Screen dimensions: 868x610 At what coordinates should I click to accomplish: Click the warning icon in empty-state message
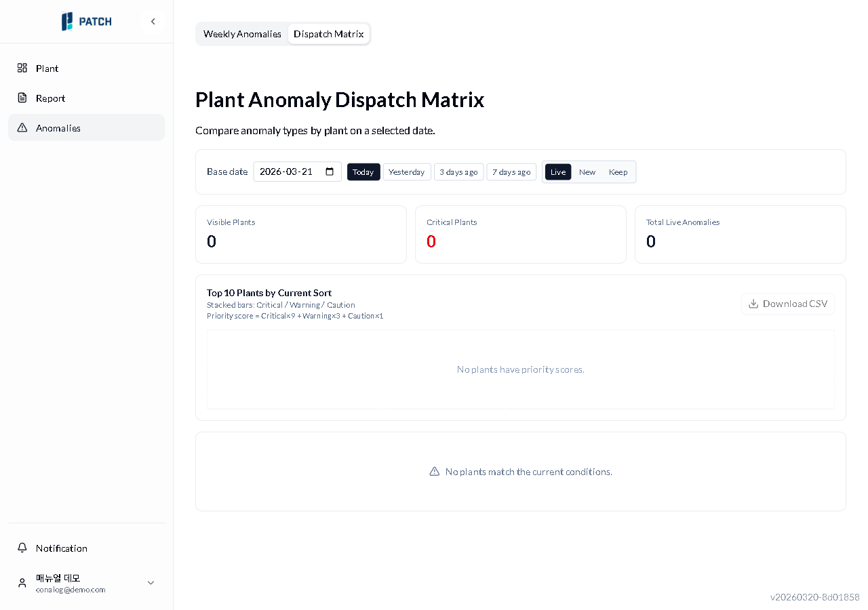[435, 472]
